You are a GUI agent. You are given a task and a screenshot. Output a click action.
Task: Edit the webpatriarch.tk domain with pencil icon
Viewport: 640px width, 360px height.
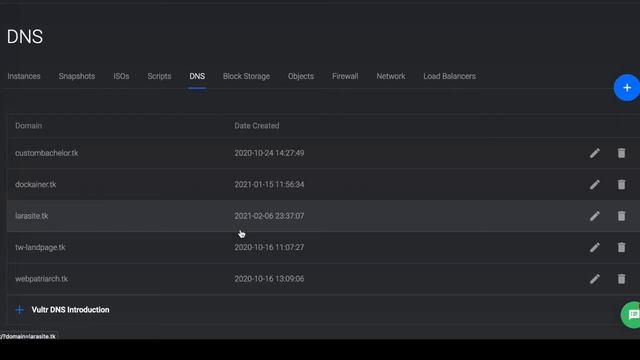tap(595, 279)
